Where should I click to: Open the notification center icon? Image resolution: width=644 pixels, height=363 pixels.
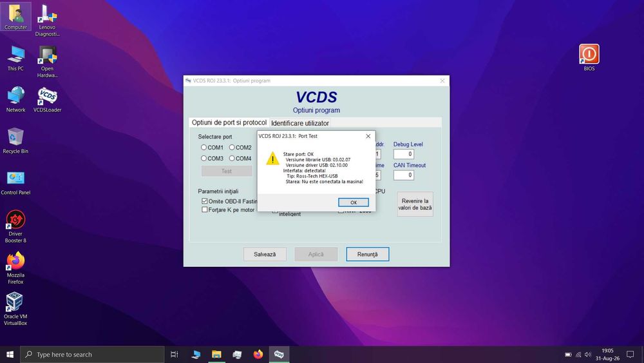tap(630, 355)
